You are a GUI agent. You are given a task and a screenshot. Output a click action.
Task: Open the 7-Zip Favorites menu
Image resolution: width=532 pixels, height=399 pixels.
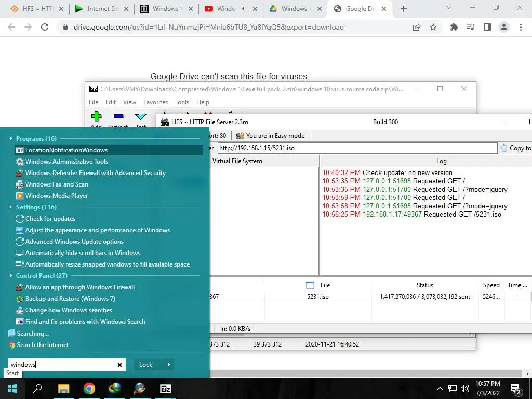pos(155,102)
